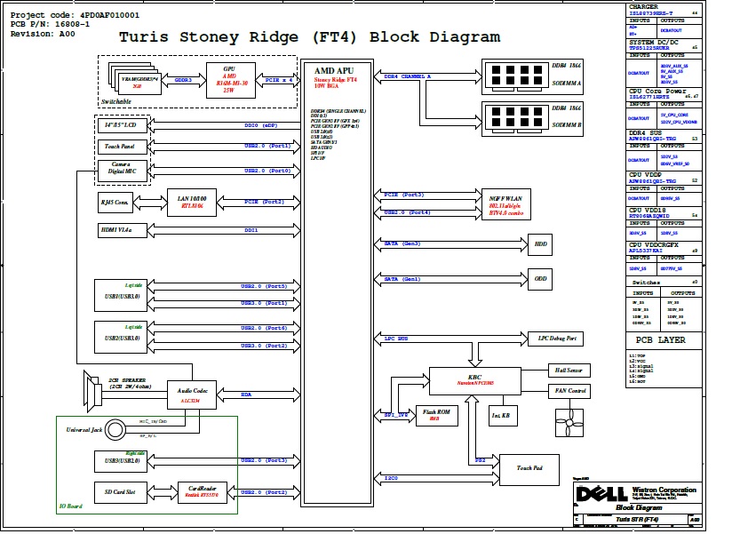Click the I2C0 bus label
Screen dimensions: 756x534
[x=391, y=478]
